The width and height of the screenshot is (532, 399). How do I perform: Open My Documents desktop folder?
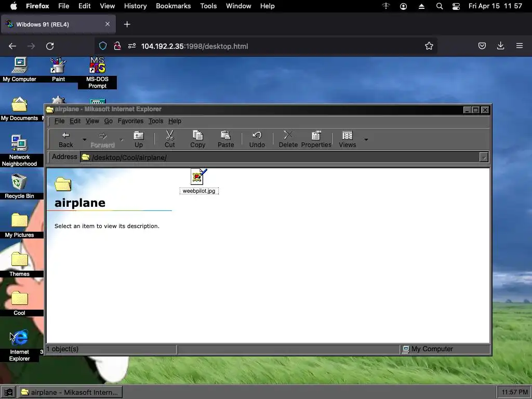[x=19, y=109]
